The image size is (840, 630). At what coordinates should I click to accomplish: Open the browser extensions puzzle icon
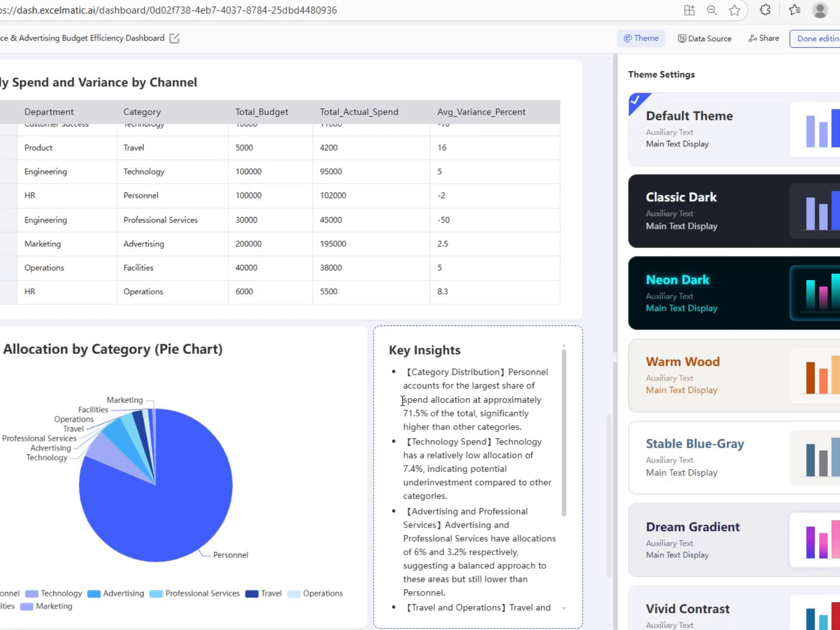tap(765, 10)
